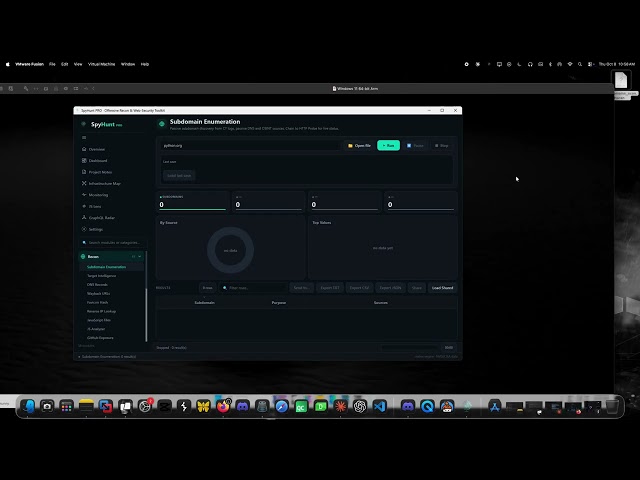Image resolution: width=640 pixels, height=480 pixels.
Task: Select Favicon Hash module
Action: (98, 302)
